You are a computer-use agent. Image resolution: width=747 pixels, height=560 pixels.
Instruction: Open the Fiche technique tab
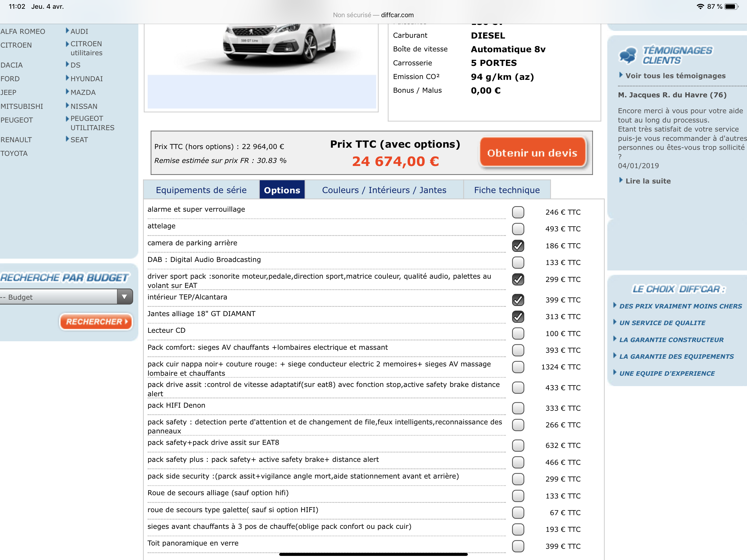pos(507,190)
